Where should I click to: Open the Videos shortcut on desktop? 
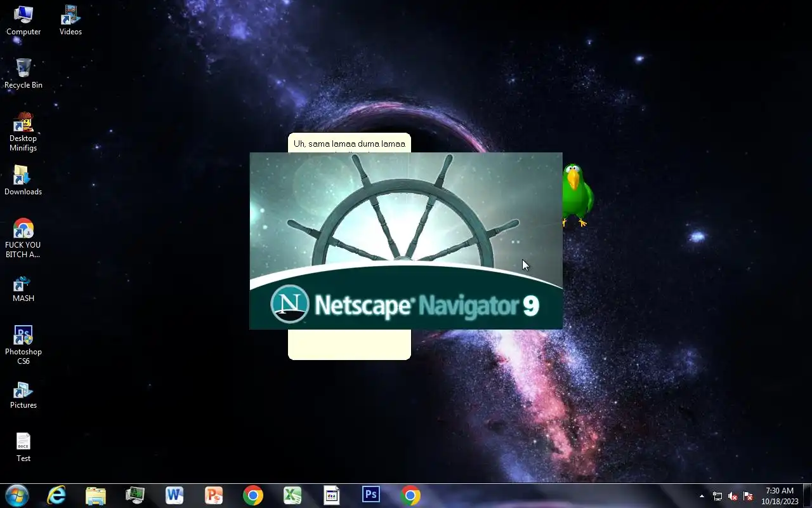coord(70,20)
